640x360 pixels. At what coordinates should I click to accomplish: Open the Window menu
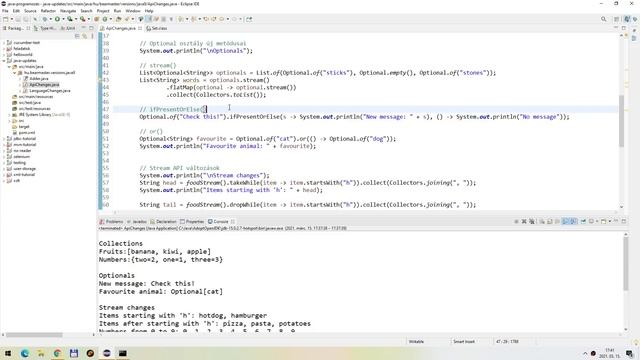click(133, 11)
